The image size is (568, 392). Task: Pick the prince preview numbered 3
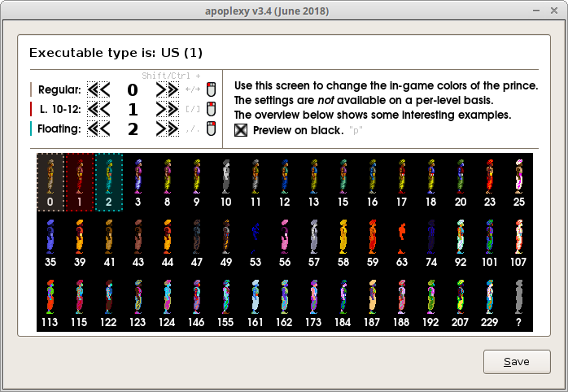(138, 182)
